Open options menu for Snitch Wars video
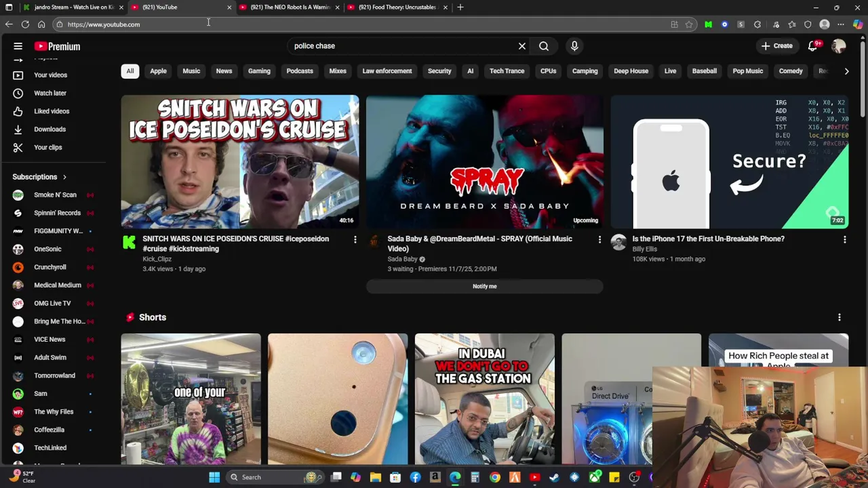 click(355, 239)
